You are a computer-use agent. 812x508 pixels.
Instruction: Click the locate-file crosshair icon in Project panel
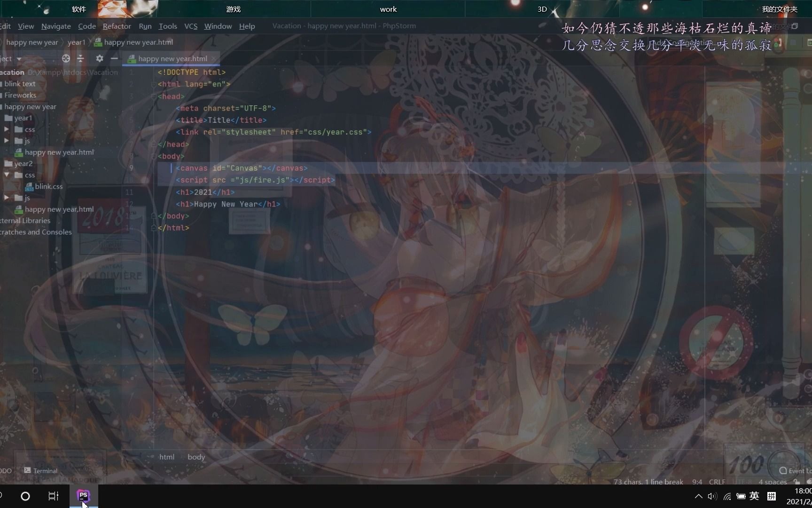(66, 59)
